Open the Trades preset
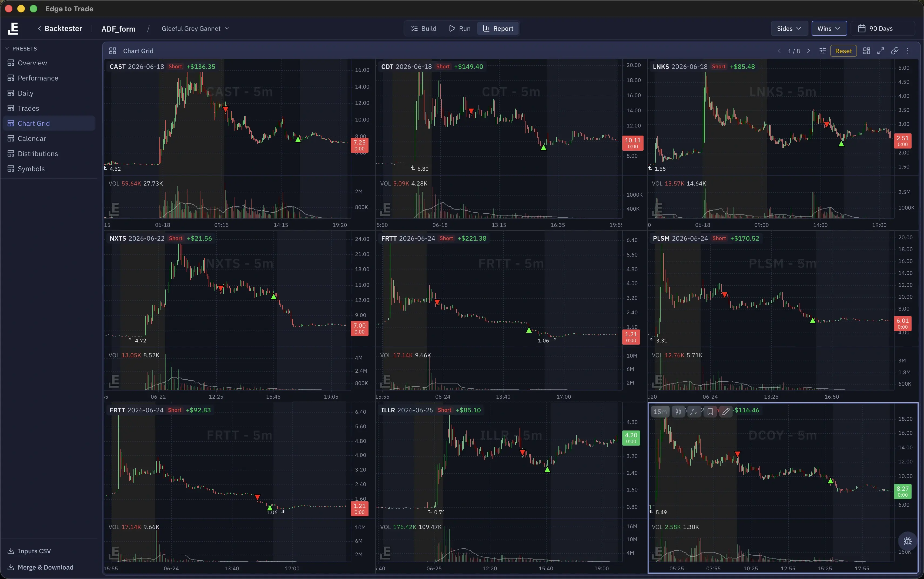This screenshot has height=579, width=924. pyautogui.click(x=49, y=108)
